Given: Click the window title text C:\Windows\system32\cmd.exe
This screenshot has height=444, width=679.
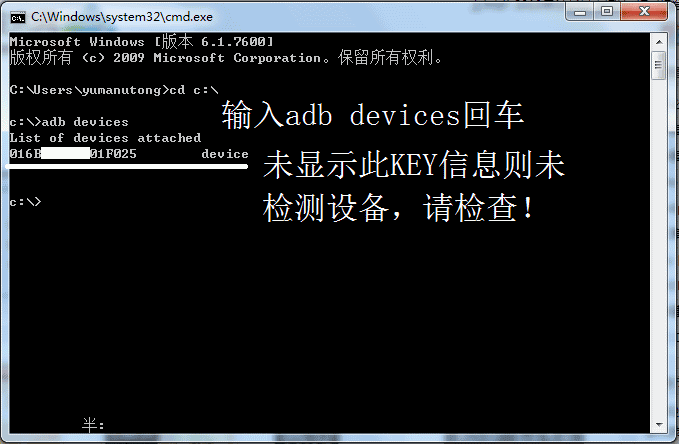Looking at the screenshot, I should pyautogui.click(x=122, y=17).
